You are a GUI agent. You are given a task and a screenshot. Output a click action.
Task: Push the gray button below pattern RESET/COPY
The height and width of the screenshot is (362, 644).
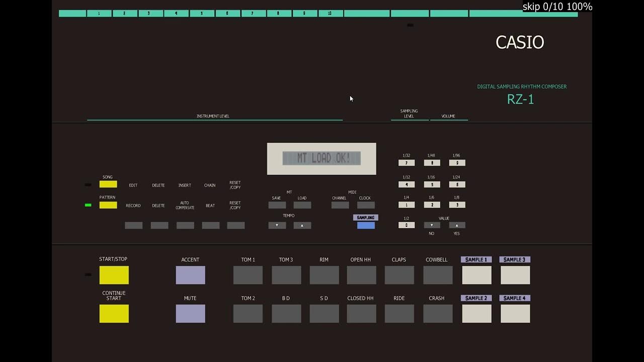click(x=236, y=225)
